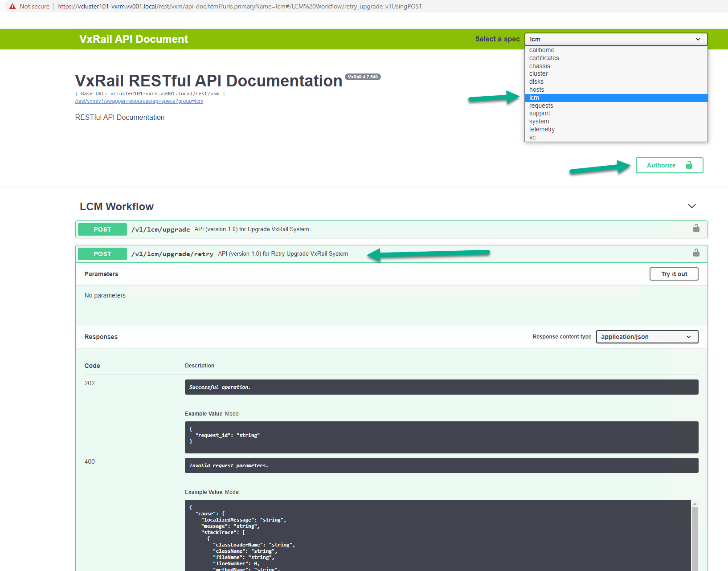This screenshot has height=571, width=728.
Task: Collapse the LCM Workflow section chevron
Action: pos(691,206)
